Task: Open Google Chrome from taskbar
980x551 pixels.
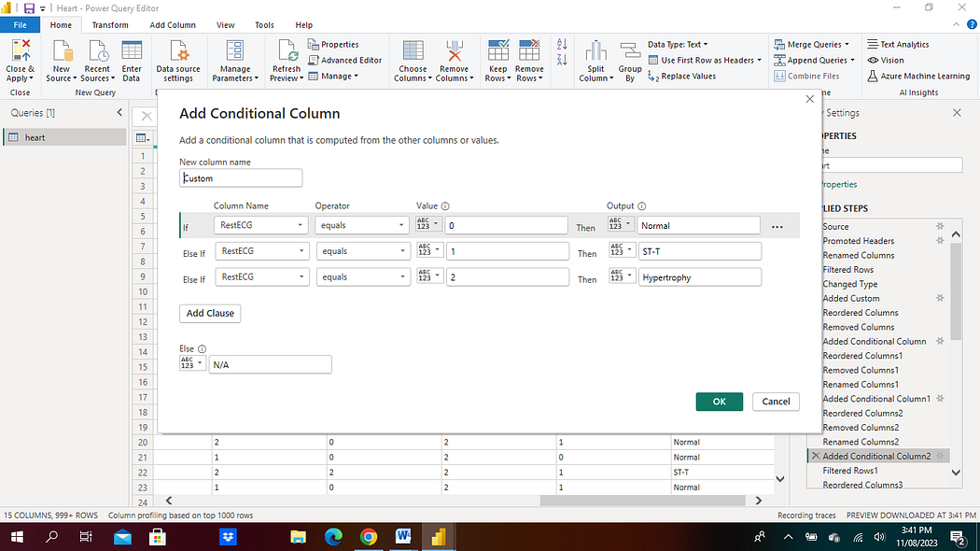Action: (369, 537)
